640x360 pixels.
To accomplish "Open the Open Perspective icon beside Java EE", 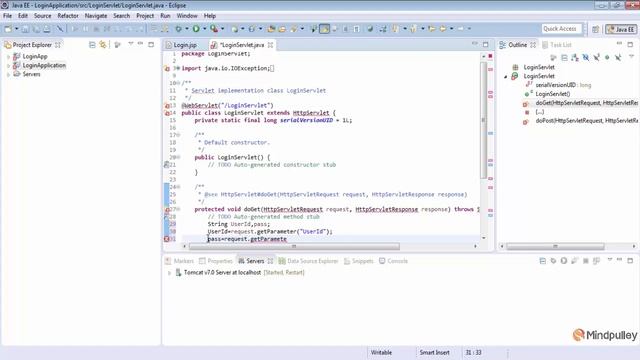I will pos(596,29).
